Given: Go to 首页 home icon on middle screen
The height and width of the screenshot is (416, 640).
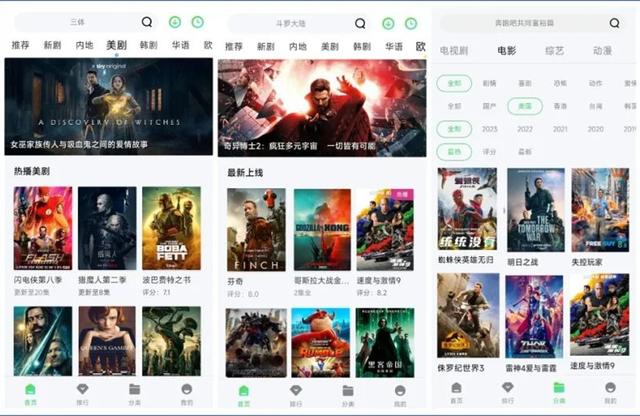Looking at the screenshot, I should (244, 391).
